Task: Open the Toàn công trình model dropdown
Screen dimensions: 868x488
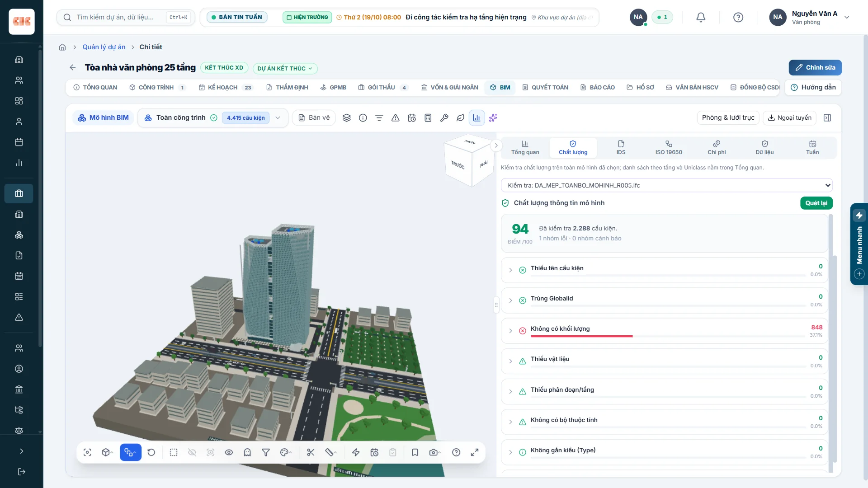Action: coord(213,118)
